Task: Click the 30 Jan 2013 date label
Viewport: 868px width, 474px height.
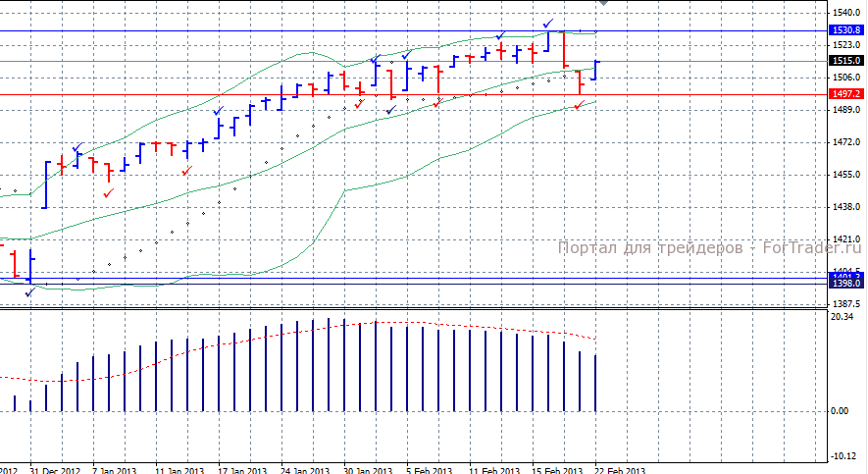Action: 368,470
